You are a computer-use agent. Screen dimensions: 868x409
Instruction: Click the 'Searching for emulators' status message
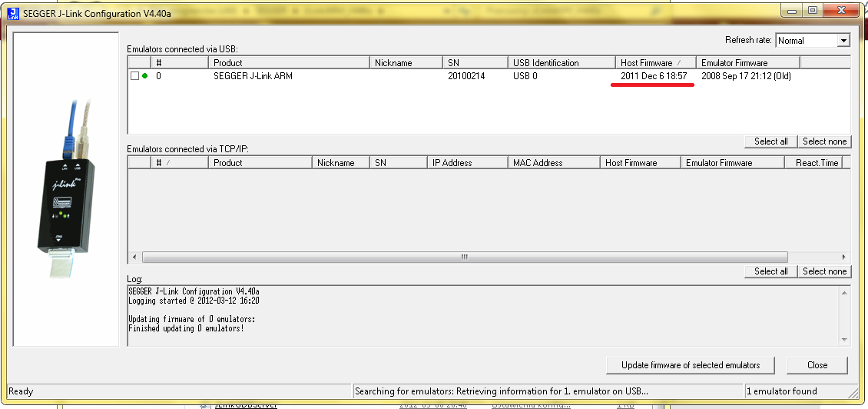click(x=502, y=391)
